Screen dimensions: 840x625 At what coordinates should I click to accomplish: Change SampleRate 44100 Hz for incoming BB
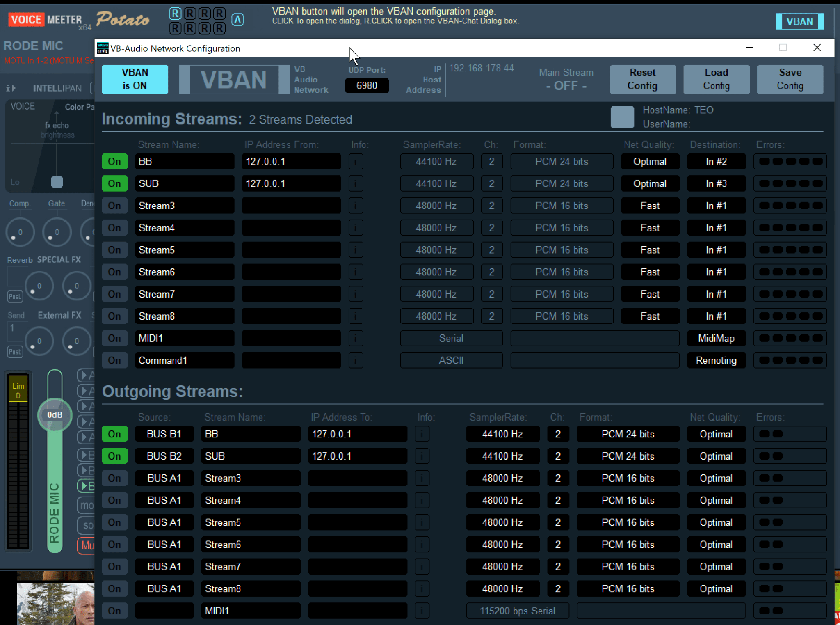pyautogui.click(x=436, y=162)
